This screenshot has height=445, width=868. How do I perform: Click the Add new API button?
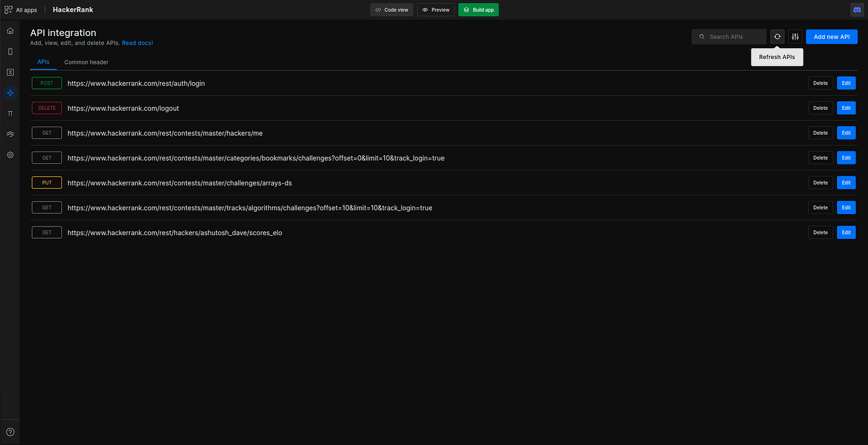(831, 37)
